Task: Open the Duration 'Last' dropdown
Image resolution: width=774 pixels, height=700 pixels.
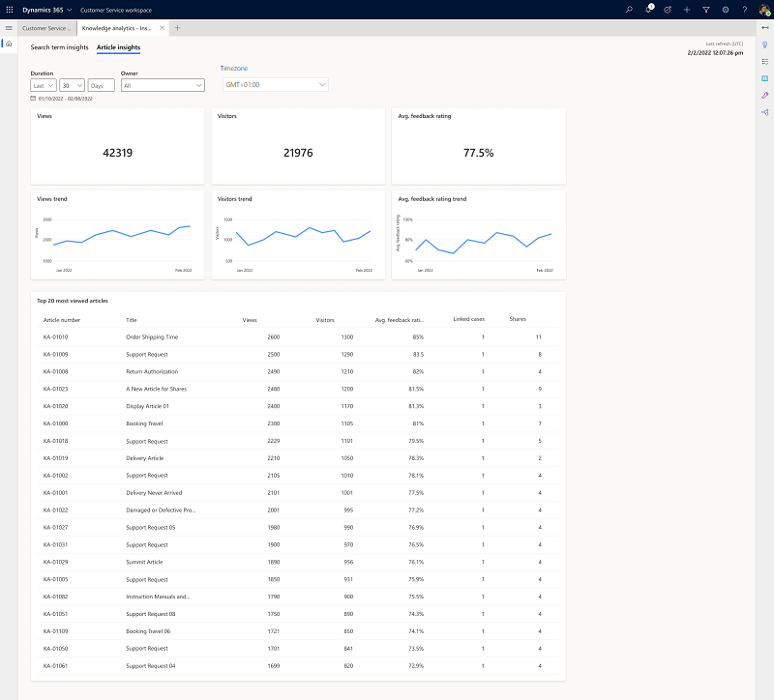Action: tap(44, 85)
